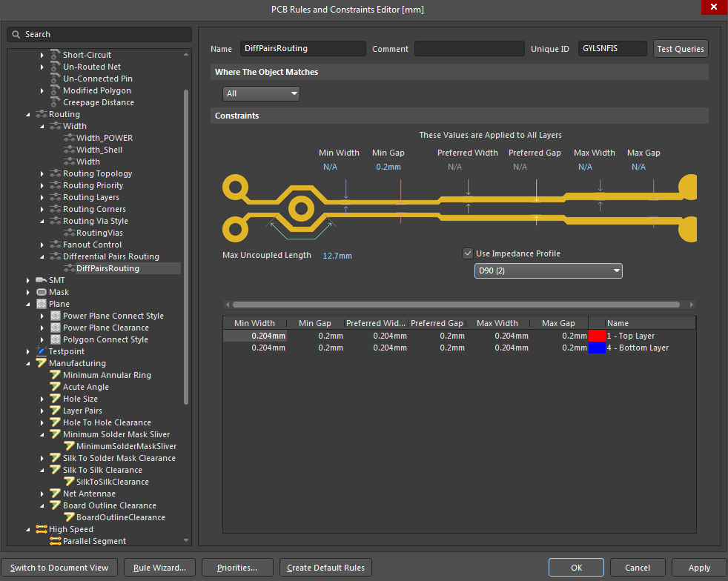
Task: Click the search magnifier icon
Action: point(15,34)
